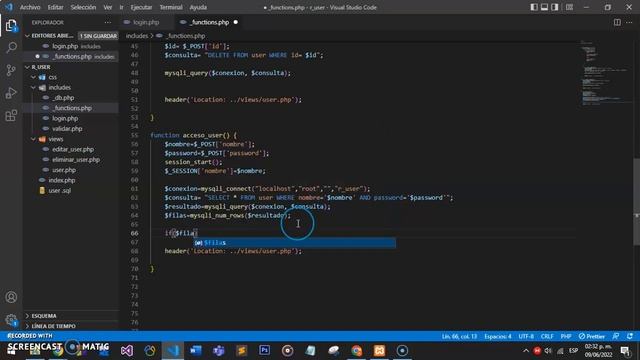Open Photoshop from the taskbar
The height and width of the screenshot is (360, 640).
pyautogui.click(x=264, y=350)
